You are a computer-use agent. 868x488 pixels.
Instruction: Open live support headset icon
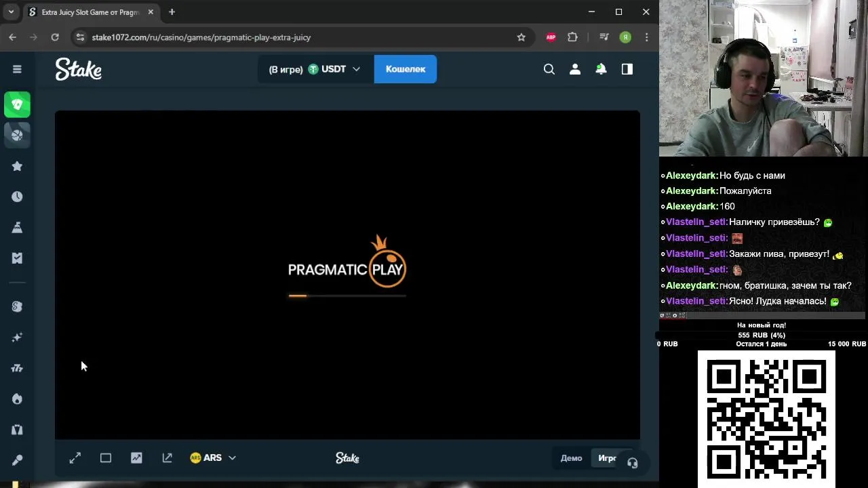click(632, 464)
